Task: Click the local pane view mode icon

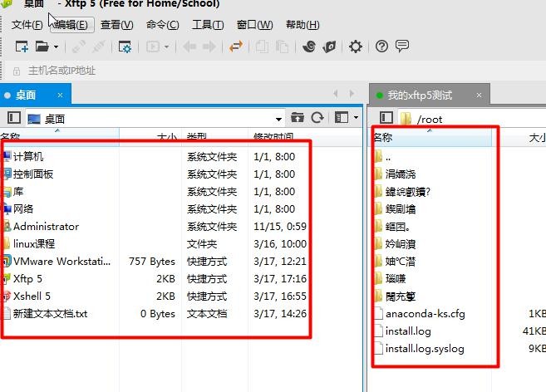Action: [342, 118]
